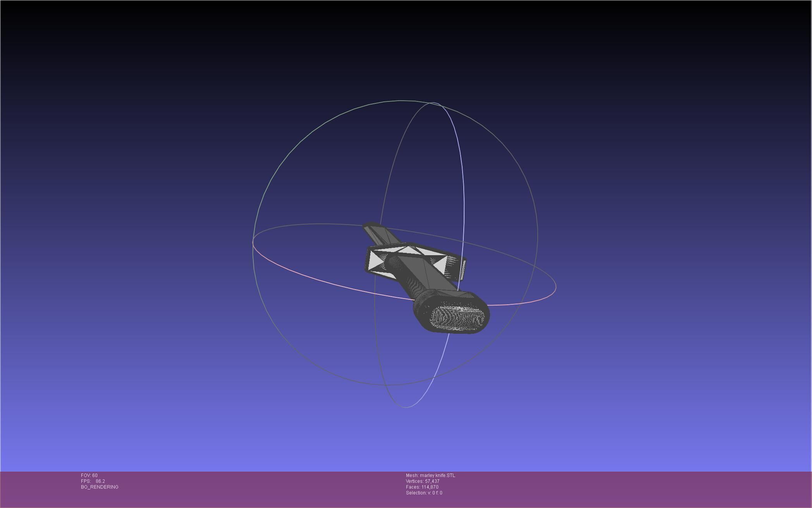Click the right side of the knife guard
Image resolution: width=812 pixels, height=508 pixels.
(457, 268)
